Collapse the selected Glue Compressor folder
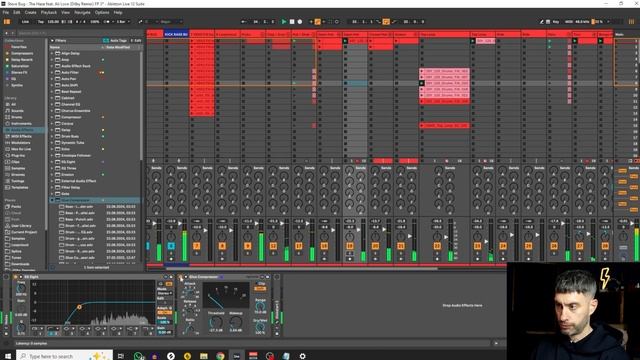The height and width of the screenshot is (360, 640). (x=52, y=200)
